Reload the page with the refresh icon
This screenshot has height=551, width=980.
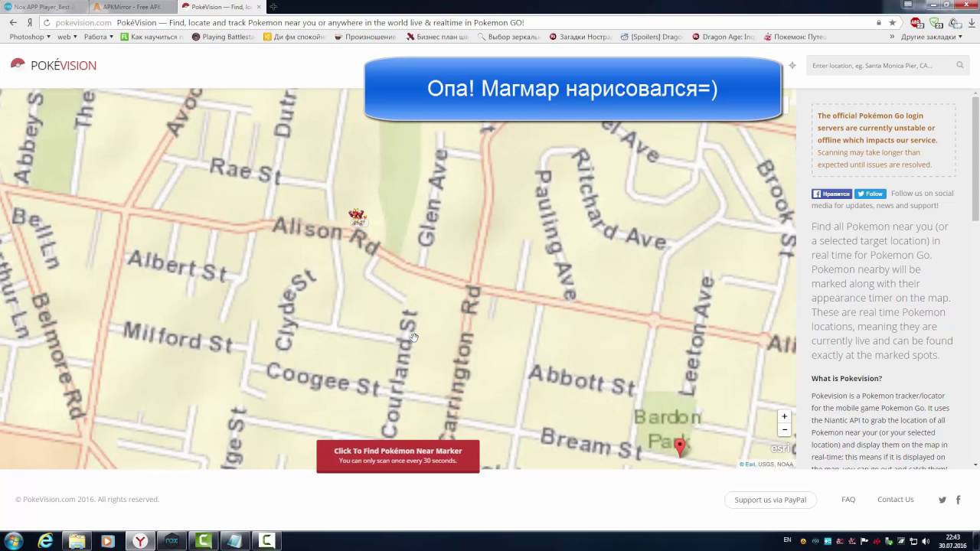click(x=47, y=22)
